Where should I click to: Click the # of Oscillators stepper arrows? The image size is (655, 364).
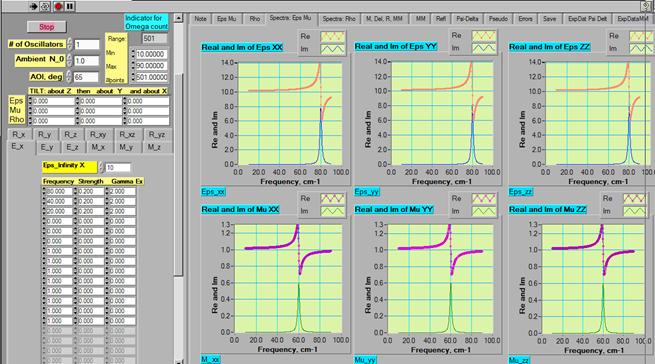pyautogui.click(x=69, y=44)
